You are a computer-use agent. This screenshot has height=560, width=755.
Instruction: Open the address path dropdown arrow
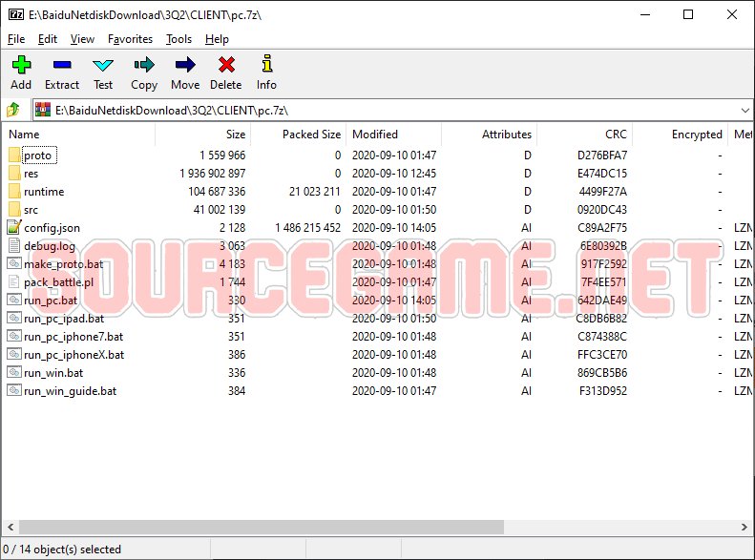pyautogui.click(x=745, y=110)
